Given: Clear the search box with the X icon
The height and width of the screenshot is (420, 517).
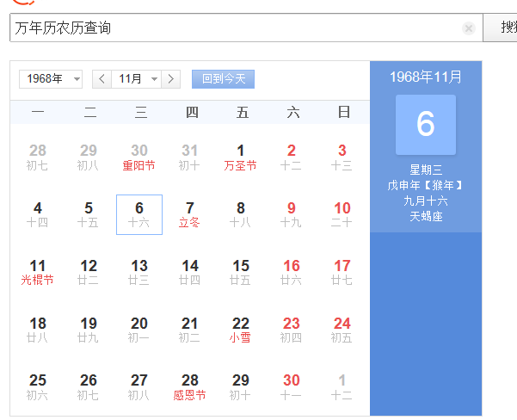Looking at the screenshot, I should click(x=469, y=28).
